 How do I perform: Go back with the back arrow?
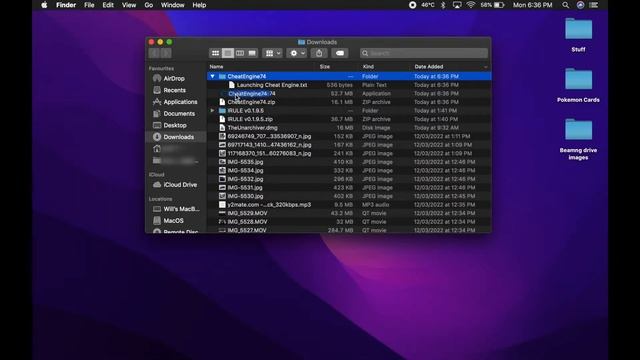(154, 53)
